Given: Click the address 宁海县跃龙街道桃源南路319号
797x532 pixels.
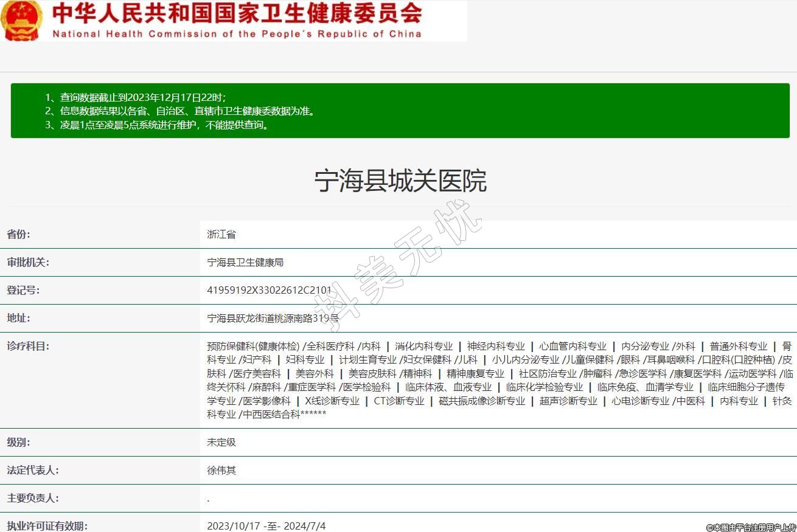Looking at the screenshot, I should (x=273, y=318).
